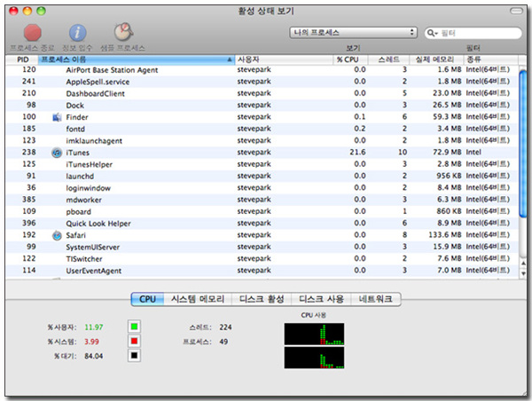Image resolution: width=532 pixels, height=401 pixels.
Task: Select the fontd process row
Action: pos(262,129)
